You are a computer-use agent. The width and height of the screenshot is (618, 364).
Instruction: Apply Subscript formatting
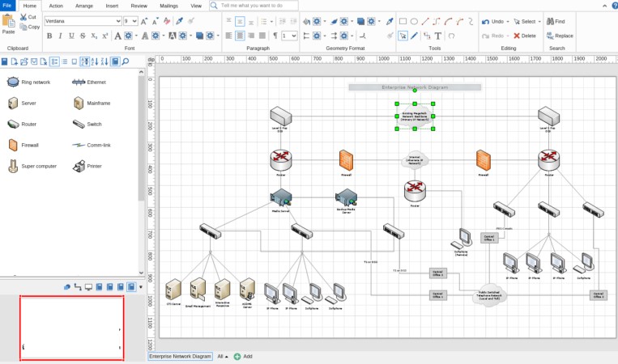(94, 36)
